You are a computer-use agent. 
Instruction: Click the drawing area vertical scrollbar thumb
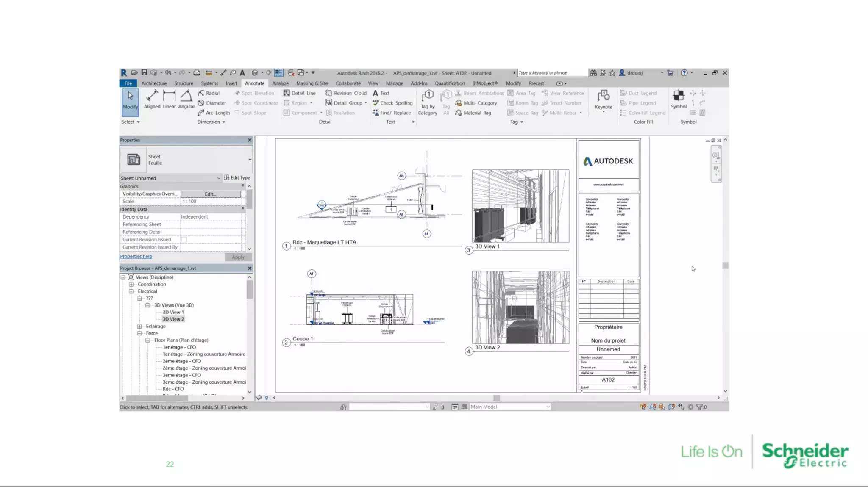[725, 266]
